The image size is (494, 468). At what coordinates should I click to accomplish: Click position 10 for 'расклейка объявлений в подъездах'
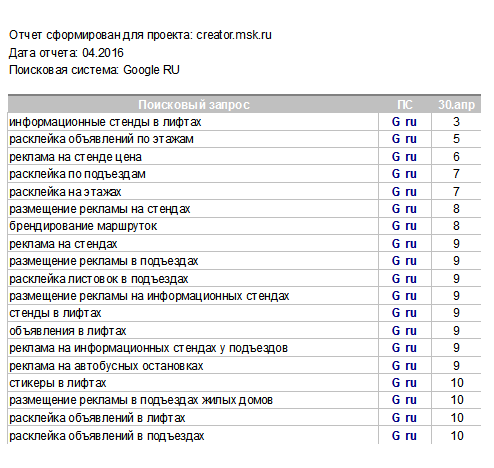pyautogui.click(x=457, y=436)
